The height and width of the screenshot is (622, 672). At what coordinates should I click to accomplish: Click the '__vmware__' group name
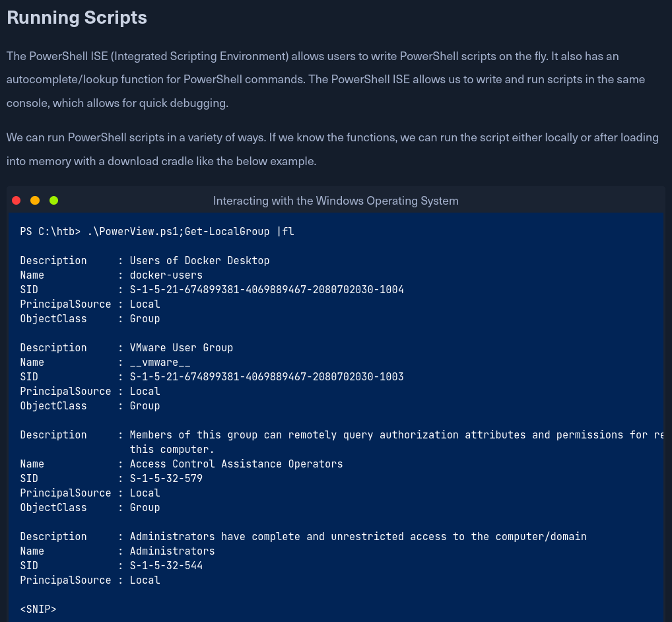pos(160,363)
